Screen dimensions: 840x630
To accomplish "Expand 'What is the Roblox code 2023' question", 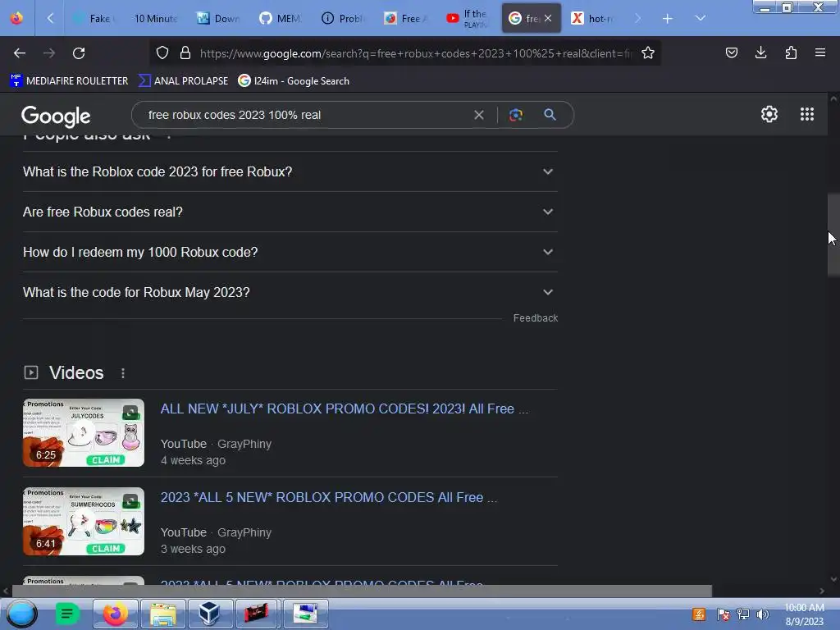I will (290, 172).
